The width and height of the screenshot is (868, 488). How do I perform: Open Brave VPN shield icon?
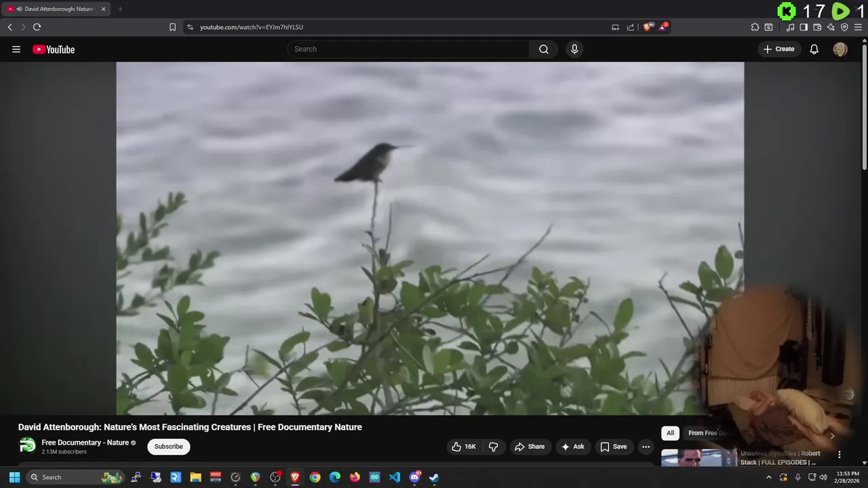(x=844, y=27)
